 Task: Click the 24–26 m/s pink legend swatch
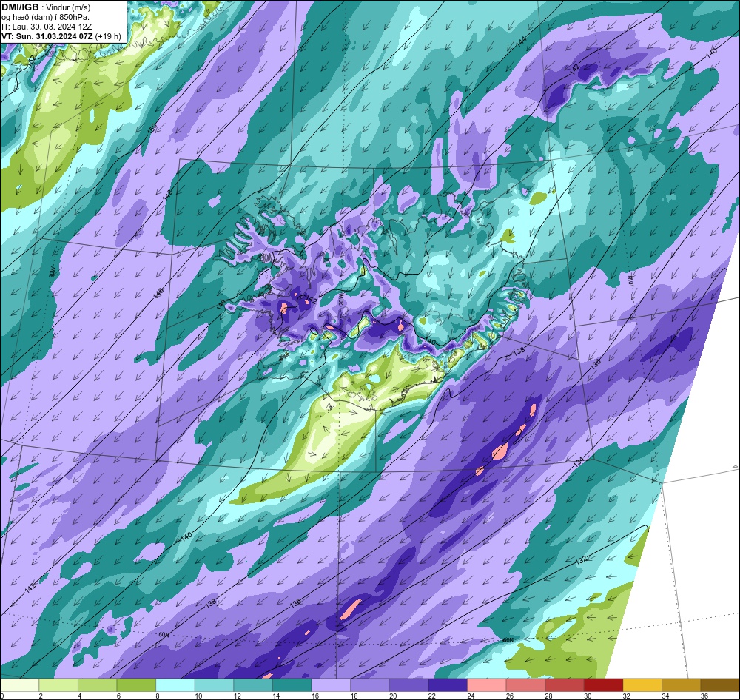(487, 685)
